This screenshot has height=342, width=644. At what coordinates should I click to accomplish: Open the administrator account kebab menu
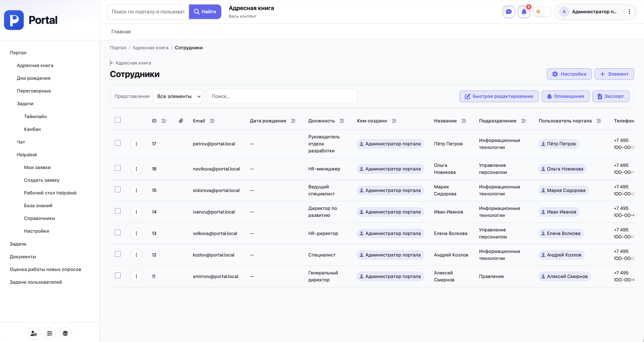[629, 12]
